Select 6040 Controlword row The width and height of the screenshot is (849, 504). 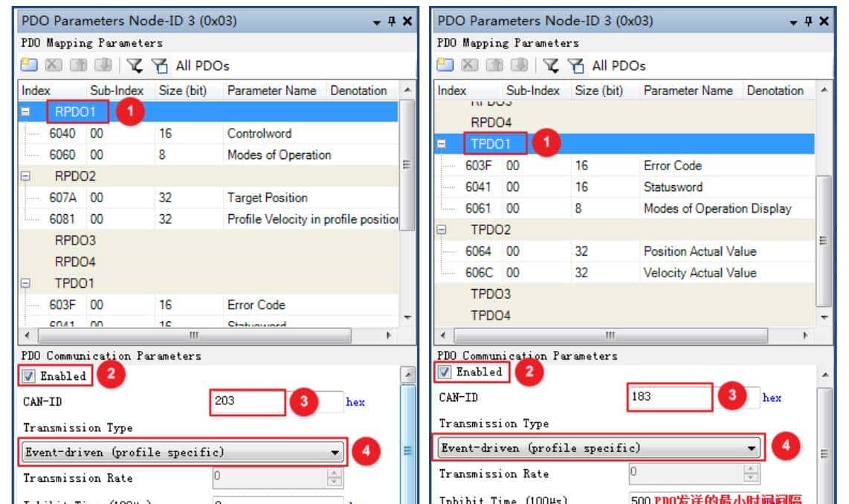209,133
